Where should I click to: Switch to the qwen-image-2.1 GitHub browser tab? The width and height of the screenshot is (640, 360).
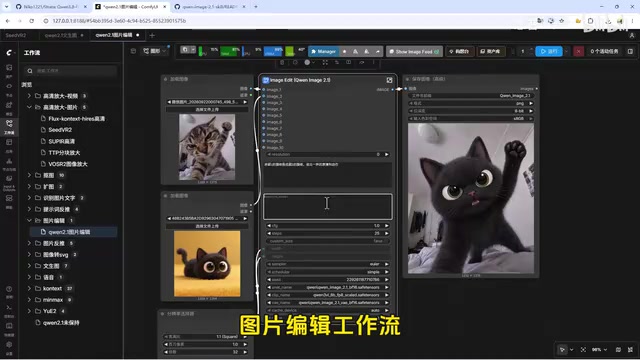[x=209, y=7]
